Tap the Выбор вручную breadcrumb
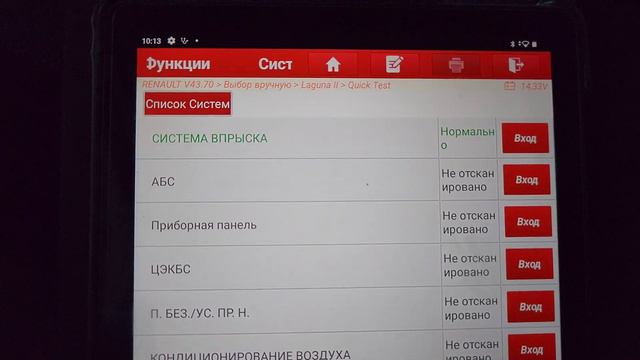The width and height of the screenshot is (640, 360). point(257,85)
